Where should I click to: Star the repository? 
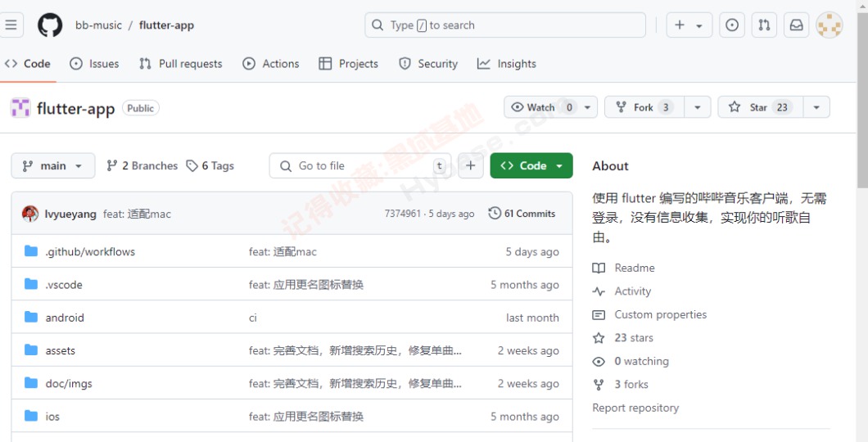click(760, 106)
